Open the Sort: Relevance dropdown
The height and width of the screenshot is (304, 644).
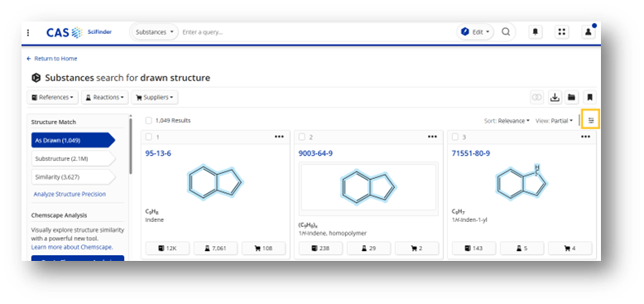click(x=507, y=121)
